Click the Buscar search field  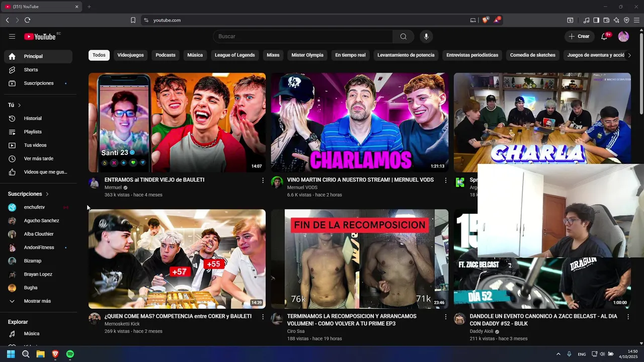303,36
